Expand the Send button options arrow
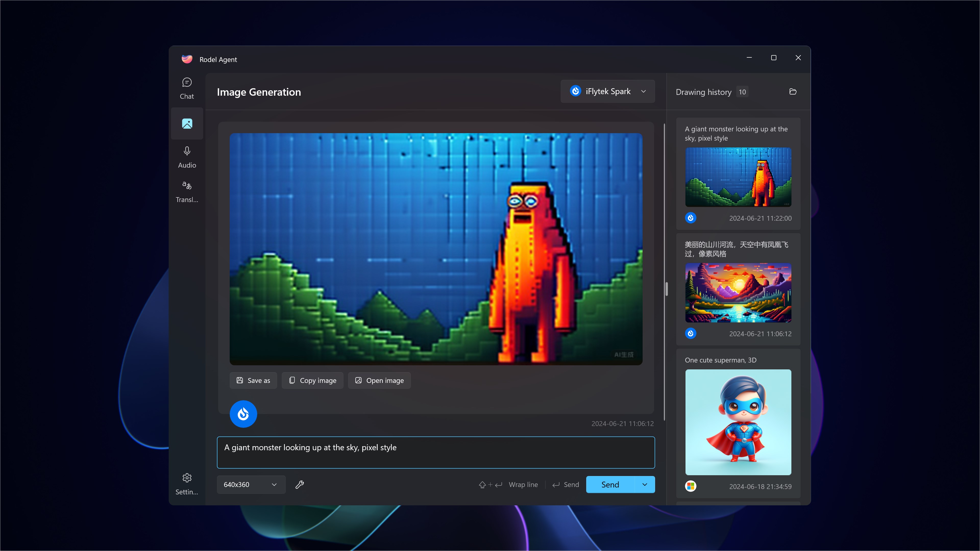 644,484
